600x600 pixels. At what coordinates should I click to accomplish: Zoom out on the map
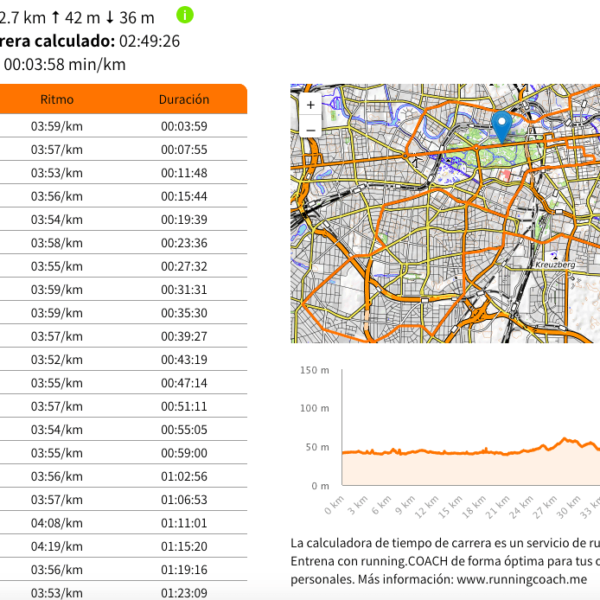tap(310, 129)
